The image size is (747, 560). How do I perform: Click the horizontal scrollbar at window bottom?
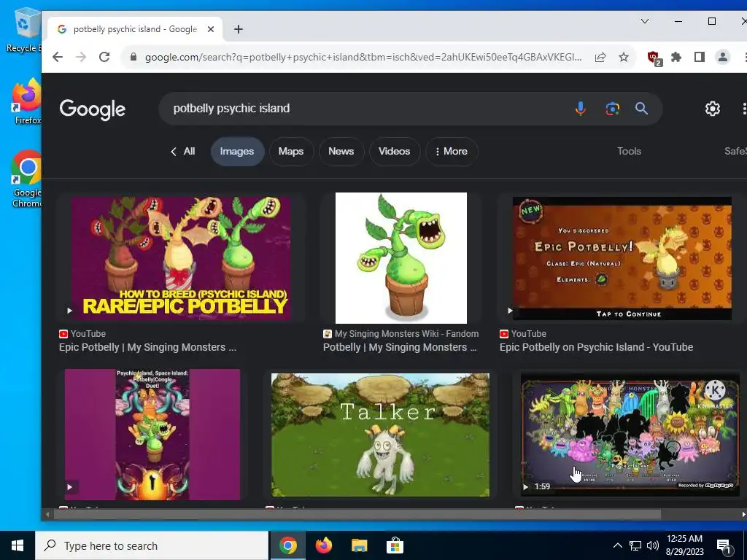coord(357,514)
